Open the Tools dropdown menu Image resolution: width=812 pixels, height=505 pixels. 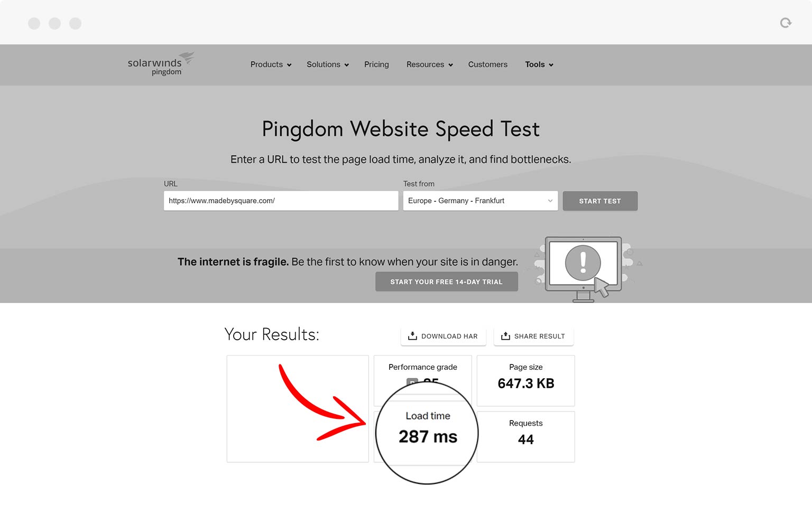pos(539,64)
